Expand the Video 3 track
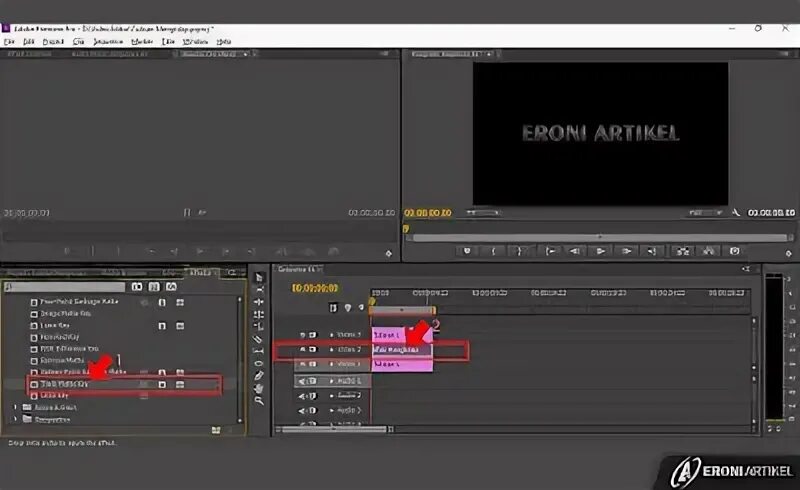Viewport: 800px width, 490px height. point(332,335)
